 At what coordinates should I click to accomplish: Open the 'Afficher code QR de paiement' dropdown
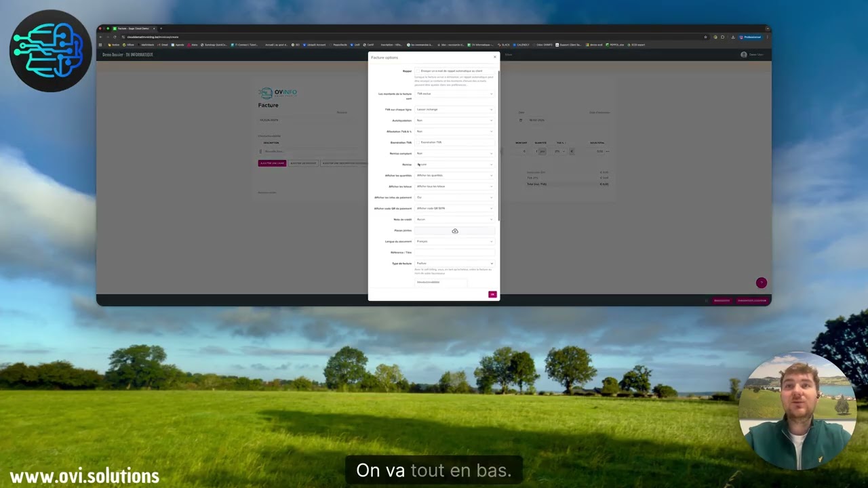(x=454, y=208)
